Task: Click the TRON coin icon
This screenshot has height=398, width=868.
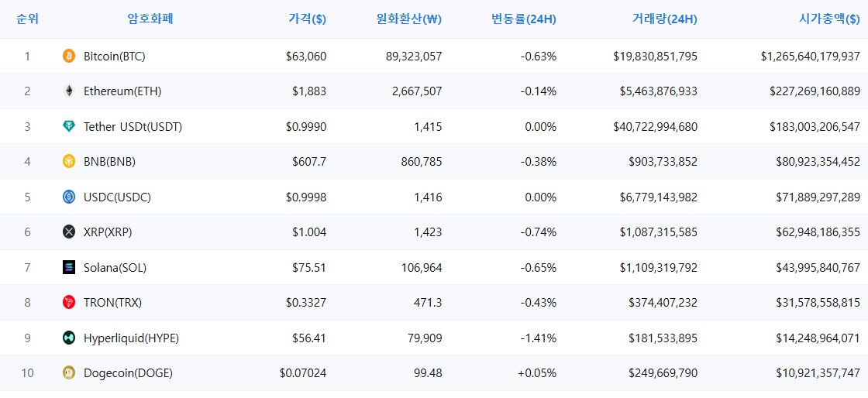Action: (69, 302)
